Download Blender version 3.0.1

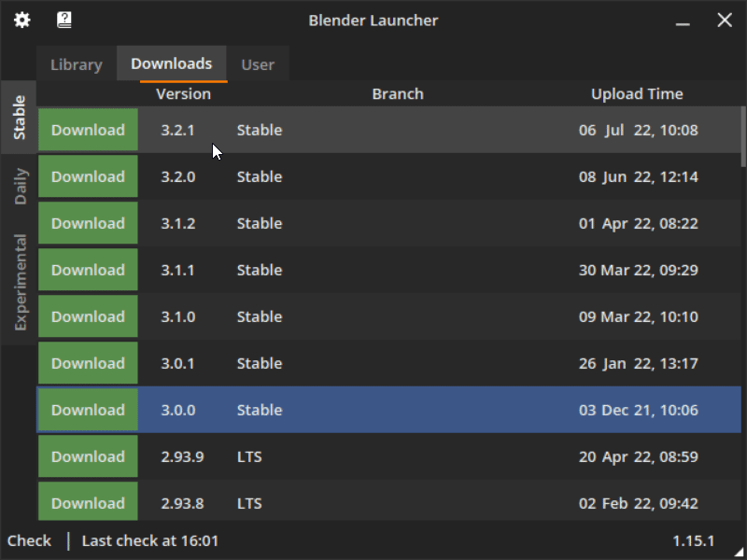point(88,363)
